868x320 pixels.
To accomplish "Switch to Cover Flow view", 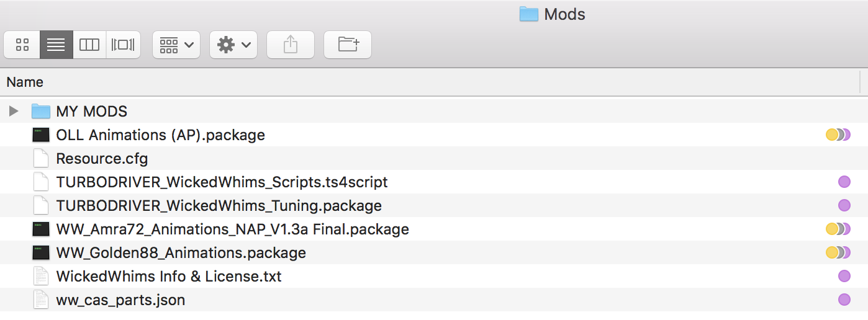I will [x=123, y=45].
